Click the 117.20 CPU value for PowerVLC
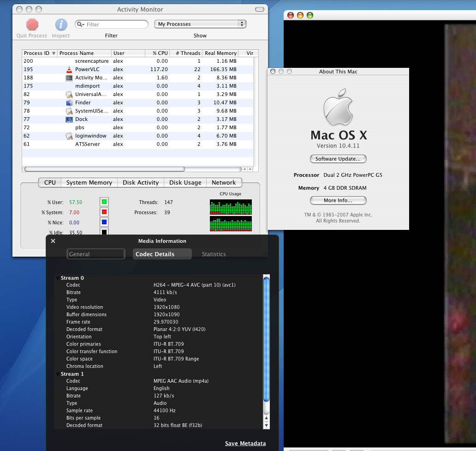Viewport: 476px width, 451px height. pyautogui.click(x=159, y=70)
